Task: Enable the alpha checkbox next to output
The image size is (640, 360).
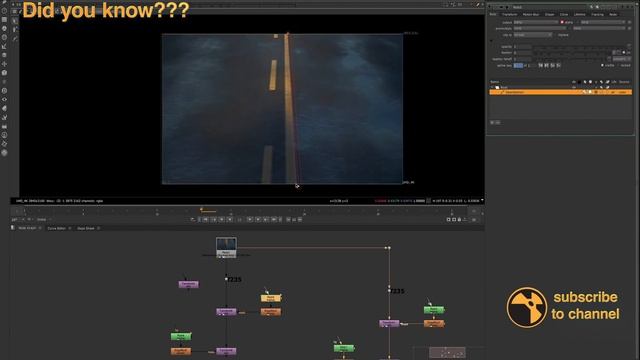Action: click(562, 22)
